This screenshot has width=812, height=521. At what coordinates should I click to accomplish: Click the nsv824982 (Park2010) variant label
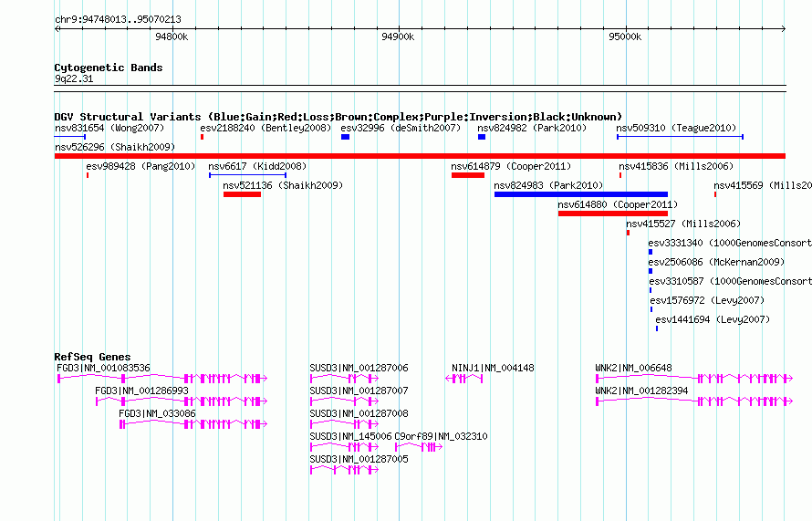[532, 128]
